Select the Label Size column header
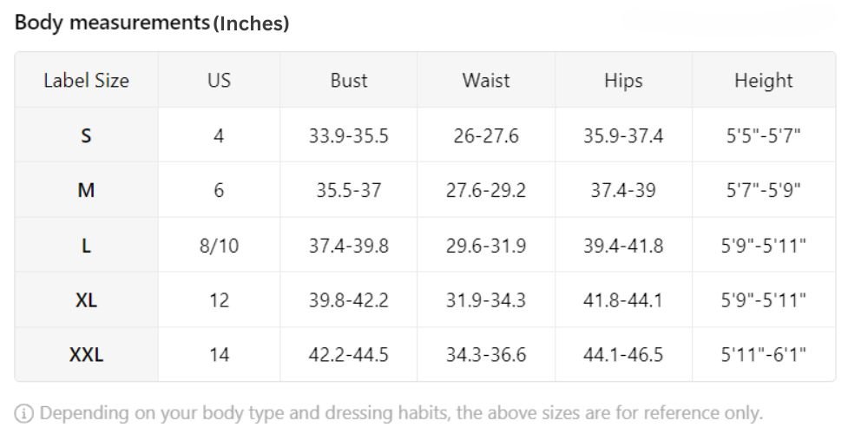The image size is (868, 434). pos(86,80)
